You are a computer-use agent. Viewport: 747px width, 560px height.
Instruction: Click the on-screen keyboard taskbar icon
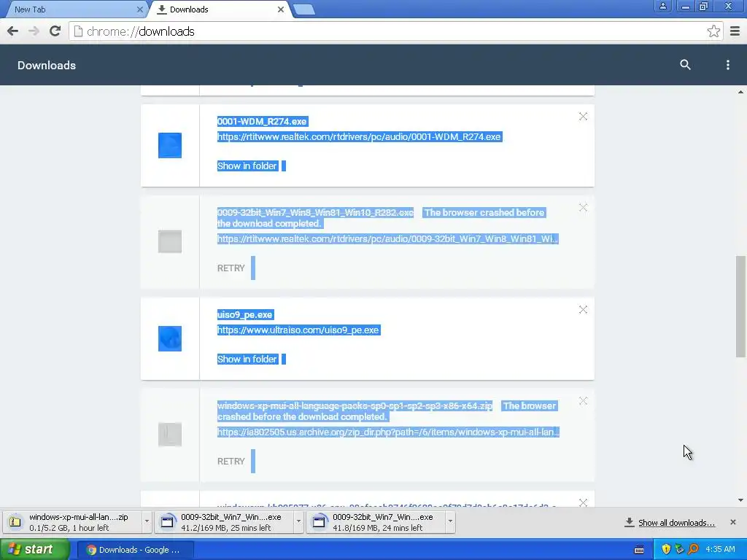pyautogui.click(x=639, y=550)
